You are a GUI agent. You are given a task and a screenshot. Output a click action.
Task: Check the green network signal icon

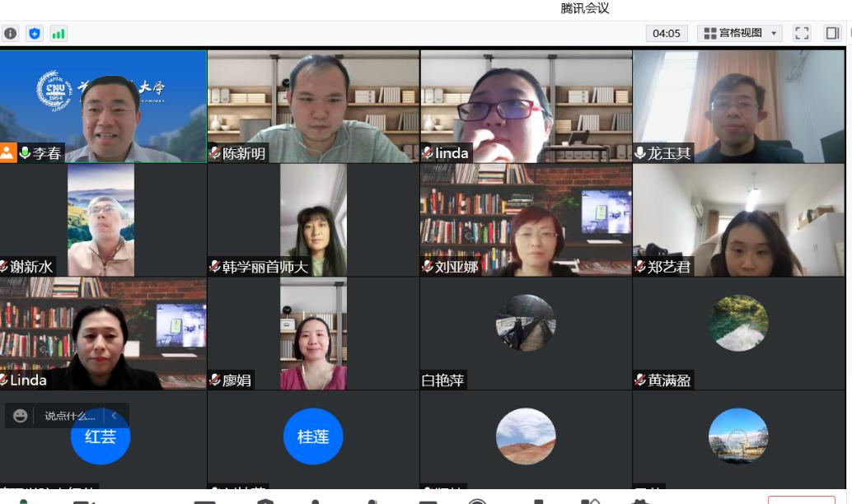click(x=59, y=34)
